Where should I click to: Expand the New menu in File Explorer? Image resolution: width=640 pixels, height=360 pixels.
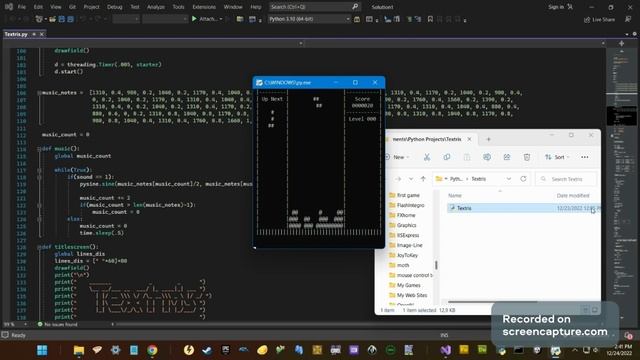398,157
